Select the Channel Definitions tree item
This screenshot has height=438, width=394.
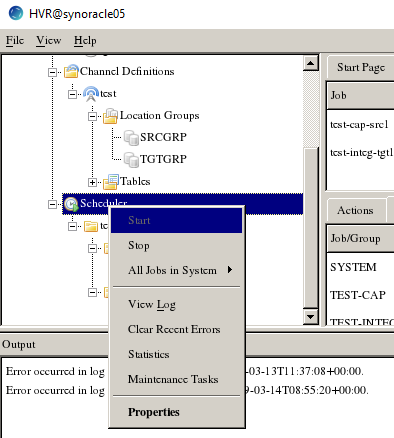coord(127,71)
